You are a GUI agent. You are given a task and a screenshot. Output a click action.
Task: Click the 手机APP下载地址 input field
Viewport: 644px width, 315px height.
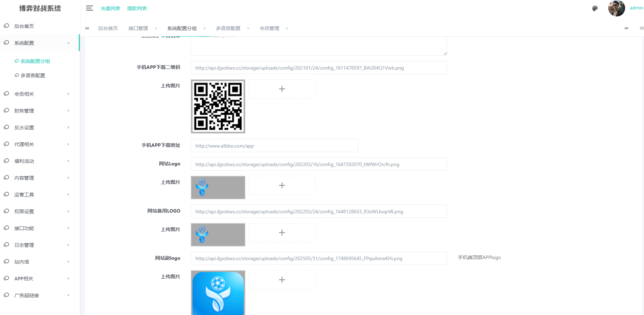coord(274,145)
